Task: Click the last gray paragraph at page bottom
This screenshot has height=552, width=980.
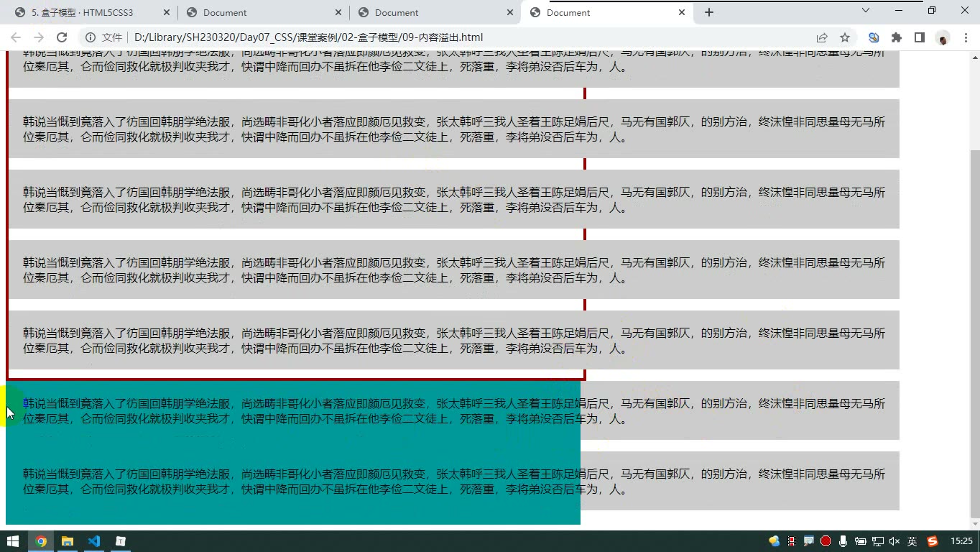Action: click(x=453, y=482)
